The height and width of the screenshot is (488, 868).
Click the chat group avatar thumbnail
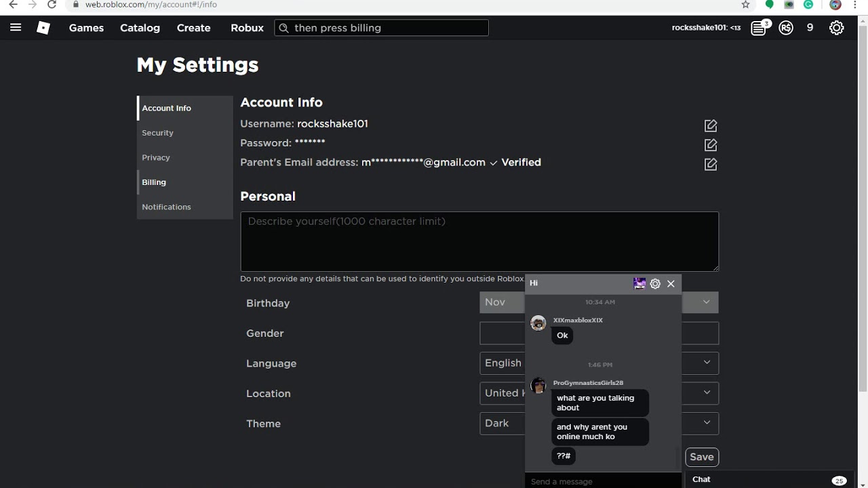pos(639,284)
